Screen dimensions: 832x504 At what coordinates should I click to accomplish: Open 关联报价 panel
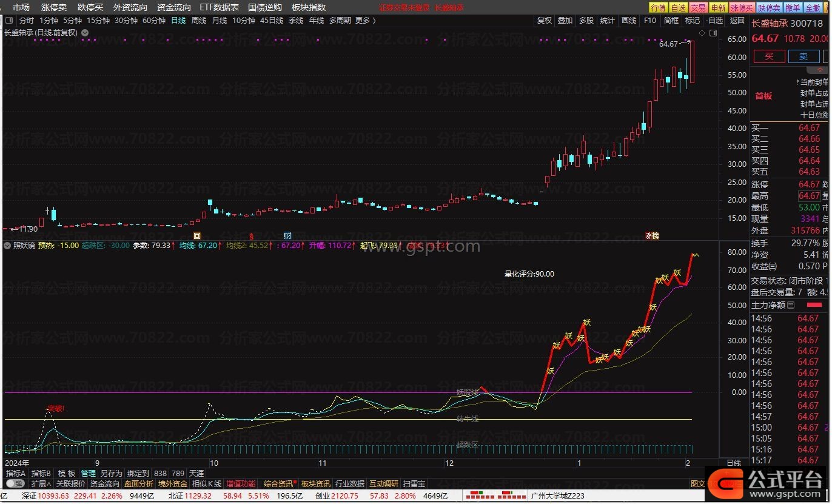(x=71, y=484)
